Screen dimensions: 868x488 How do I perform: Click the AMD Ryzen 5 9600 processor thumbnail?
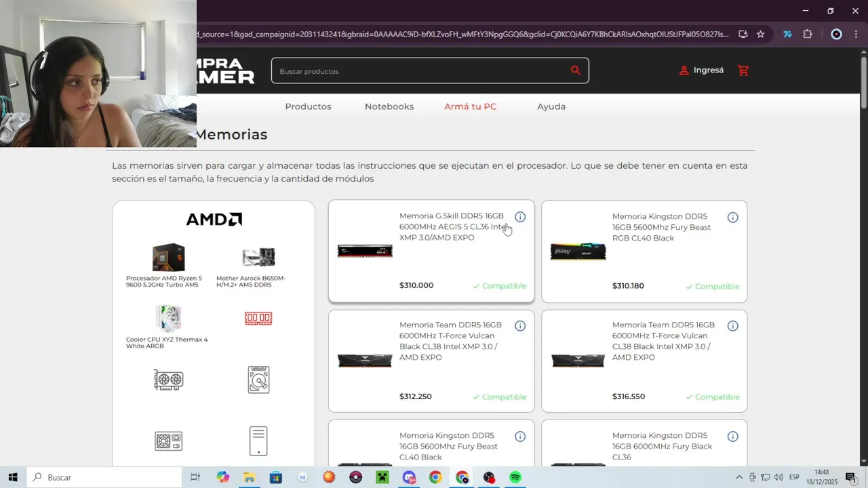point(168,258)
